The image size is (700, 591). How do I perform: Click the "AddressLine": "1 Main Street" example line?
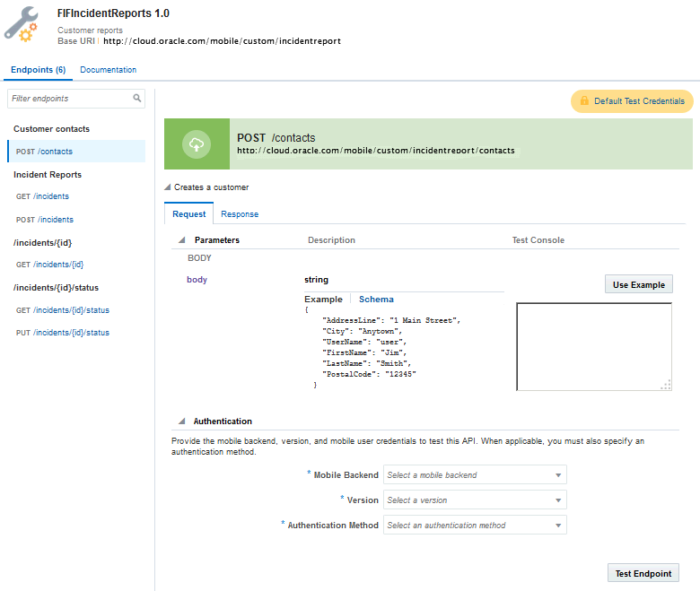click(x=391, y=320)
